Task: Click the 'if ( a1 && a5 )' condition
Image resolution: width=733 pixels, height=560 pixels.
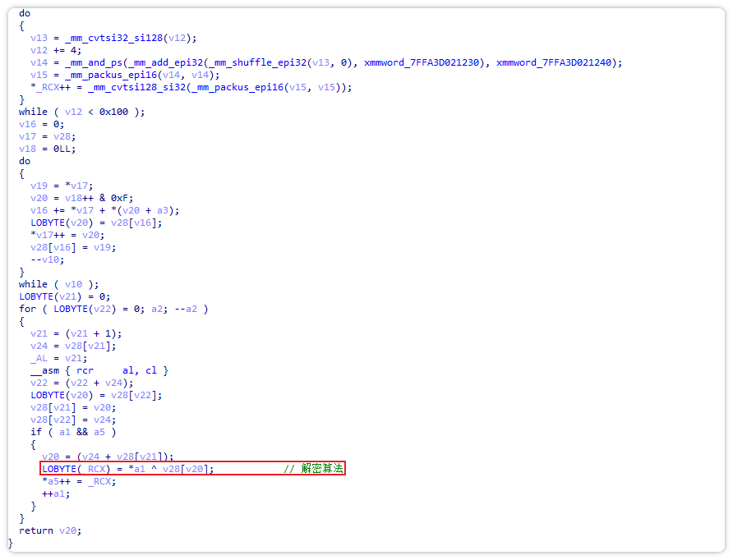Action: coord(73,432)
